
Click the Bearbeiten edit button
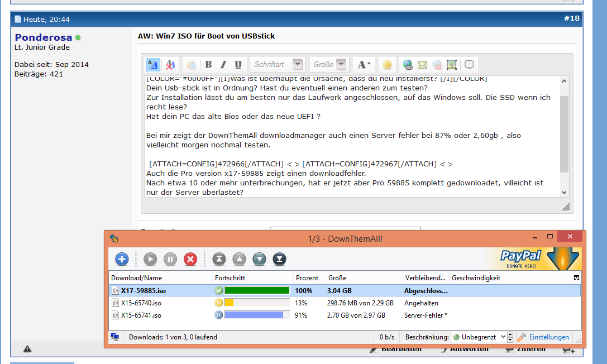point(395,349)
